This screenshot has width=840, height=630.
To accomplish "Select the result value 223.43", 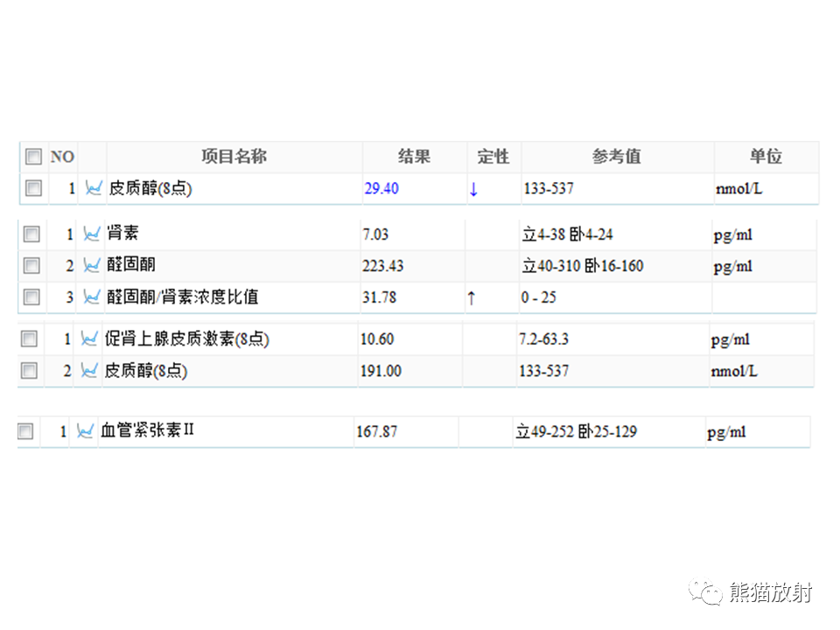I will [383, 266].
